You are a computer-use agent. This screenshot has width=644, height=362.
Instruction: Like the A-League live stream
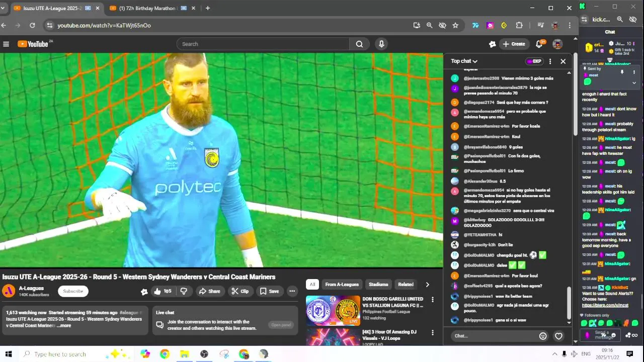tap(163, 291)
